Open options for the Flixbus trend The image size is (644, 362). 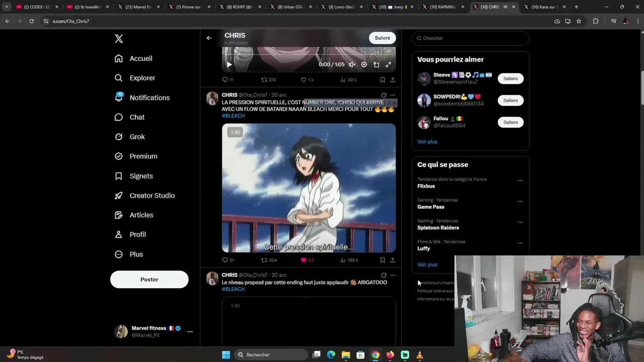[520, 180]
